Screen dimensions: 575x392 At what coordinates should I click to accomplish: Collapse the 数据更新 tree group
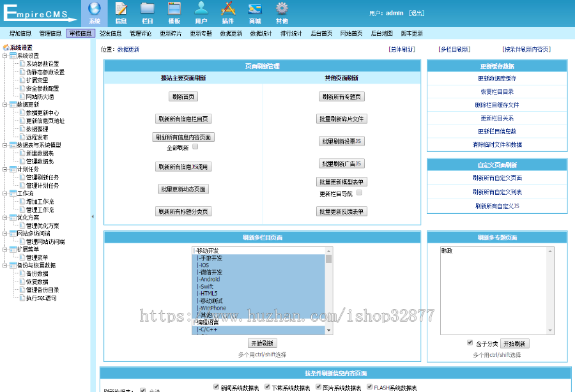click(4, 105)
